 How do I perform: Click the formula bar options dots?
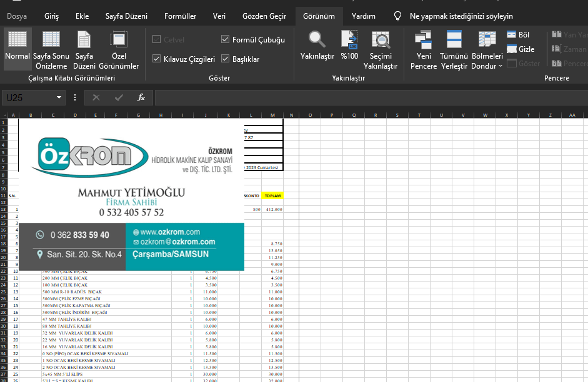(75, 98)
